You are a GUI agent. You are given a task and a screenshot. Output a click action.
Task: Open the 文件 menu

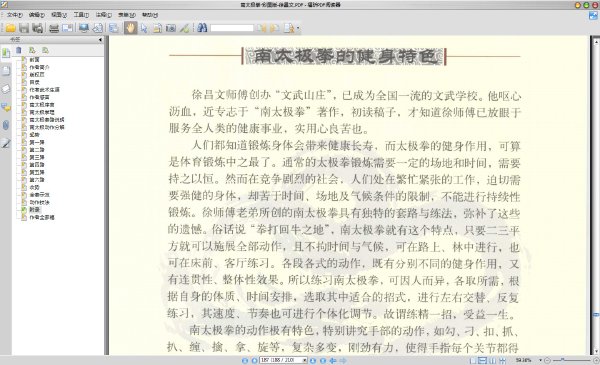[15, 15]
